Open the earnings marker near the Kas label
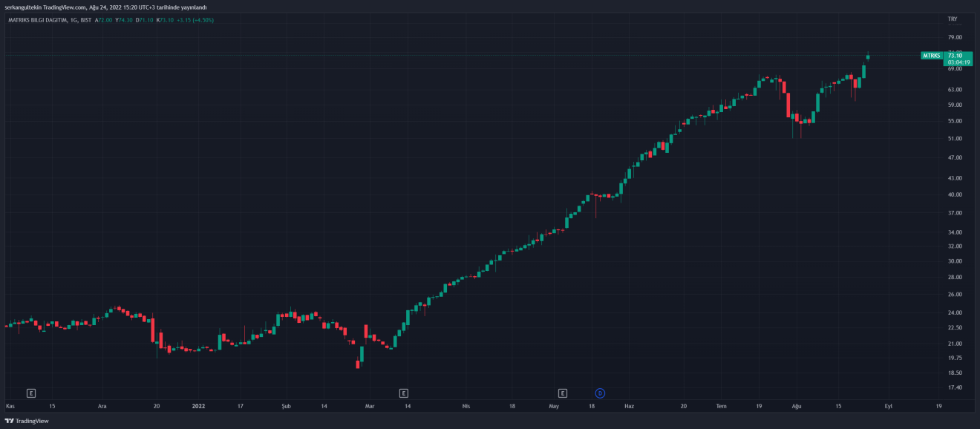This screenshot has height=429, width=980. click(x=31, y=393)
